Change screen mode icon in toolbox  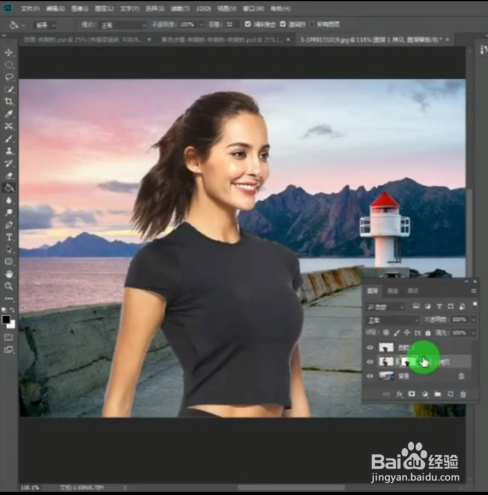click(9, 350)
